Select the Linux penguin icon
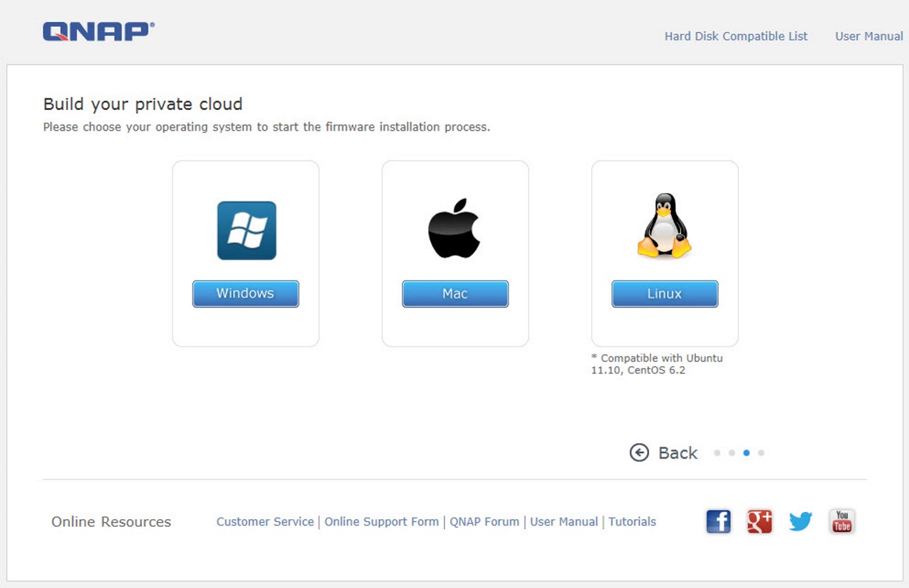This screenshot has width=909, height=588. pyautogui.click(x=664, y=225)
